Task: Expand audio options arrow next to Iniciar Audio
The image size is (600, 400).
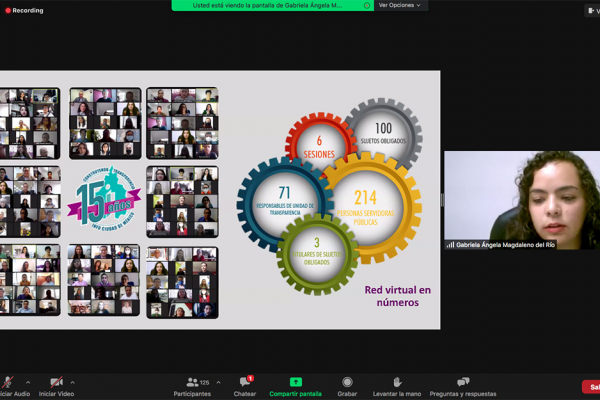Action: point(28,382)
